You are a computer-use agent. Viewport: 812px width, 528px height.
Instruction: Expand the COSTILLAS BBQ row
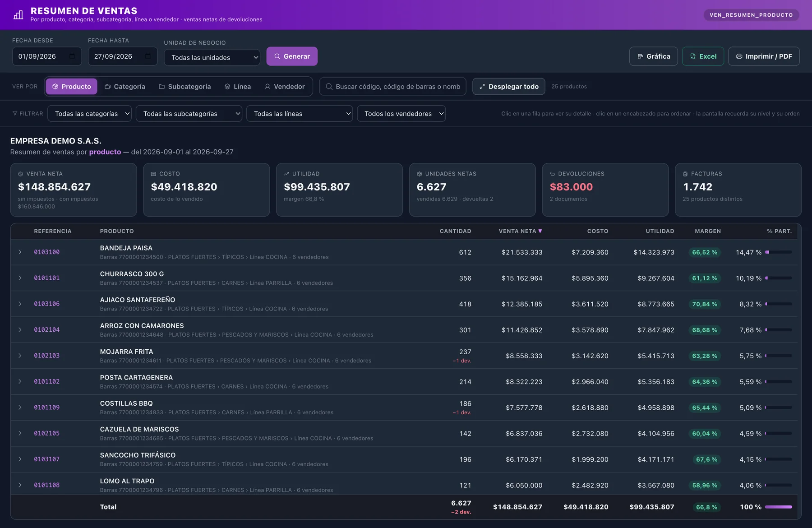(20, 408)
